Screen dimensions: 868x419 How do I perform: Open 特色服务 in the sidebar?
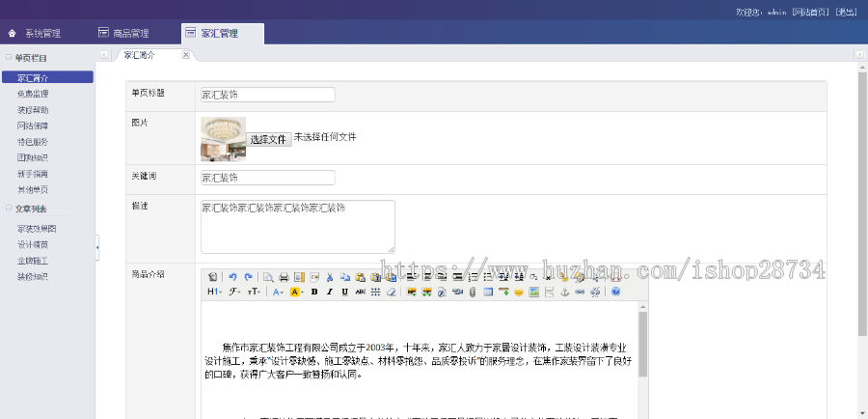(33, 142)
